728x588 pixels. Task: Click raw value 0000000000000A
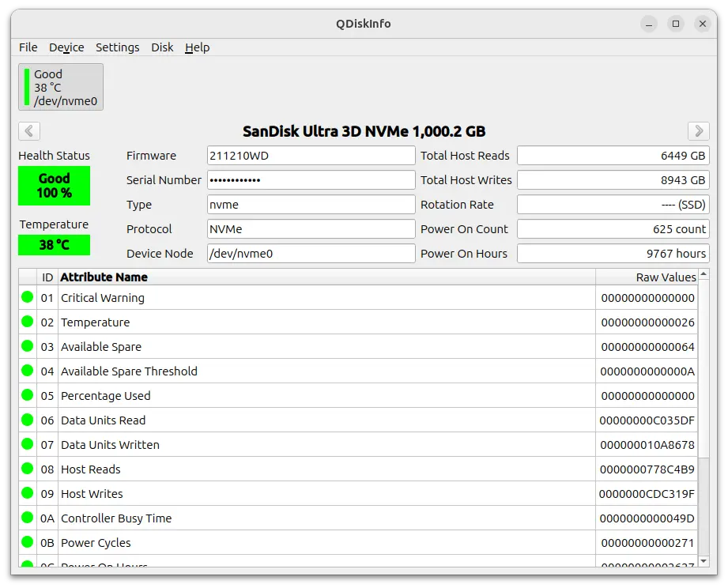point(647,371)
